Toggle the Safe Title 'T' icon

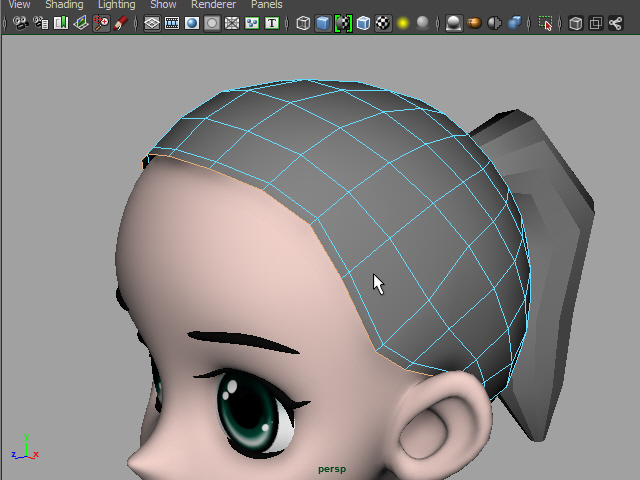pyautogui.click(x=272, y=23)
